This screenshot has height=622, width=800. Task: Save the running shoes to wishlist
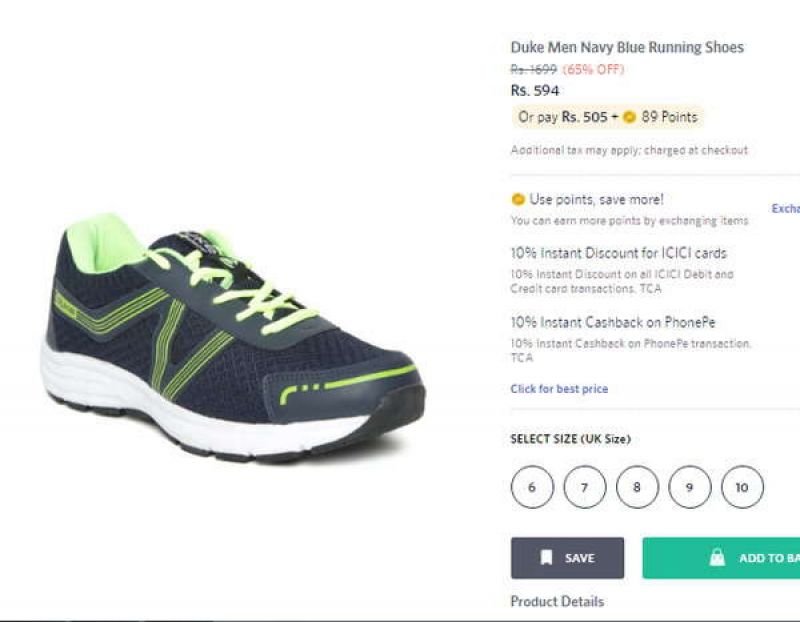coord(568,558)
